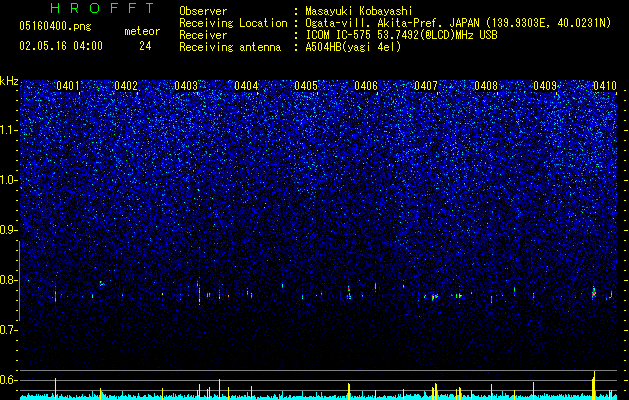Click the date stamp 02.05.16 04:00
This screenshot has width=629, height=400.
[61, 46]
